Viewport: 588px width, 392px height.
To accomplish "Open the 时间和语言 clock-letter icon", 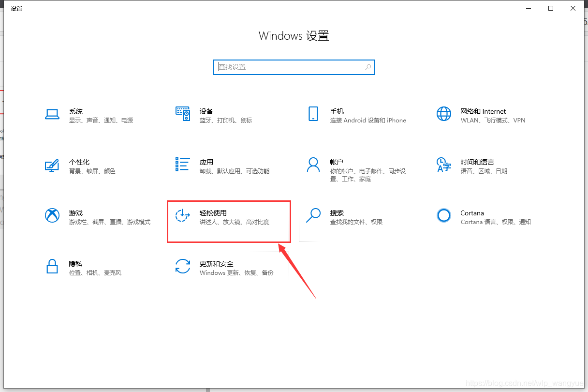I will (443, 165).
